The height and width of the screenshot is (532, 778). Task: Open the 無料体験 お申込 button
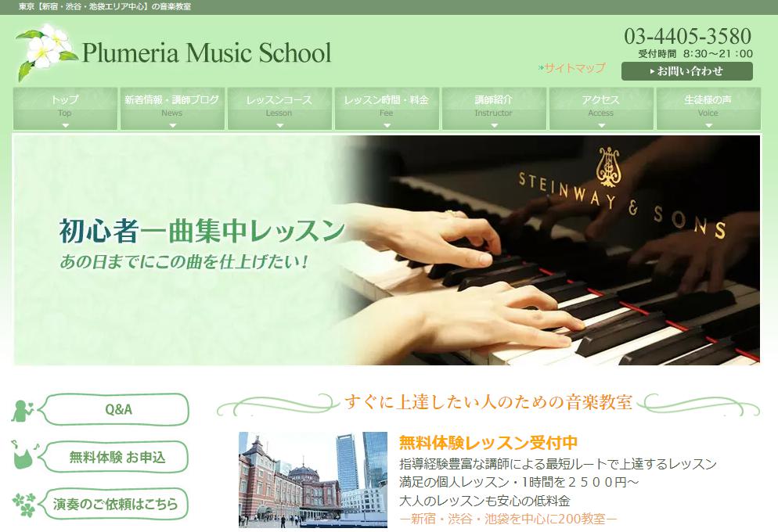point(117,457)
